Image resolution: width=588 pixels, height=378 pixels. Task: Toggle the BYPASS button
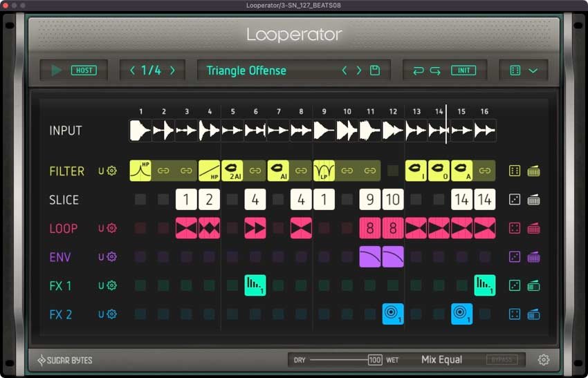pyautogui.click(x=502, y=360)
